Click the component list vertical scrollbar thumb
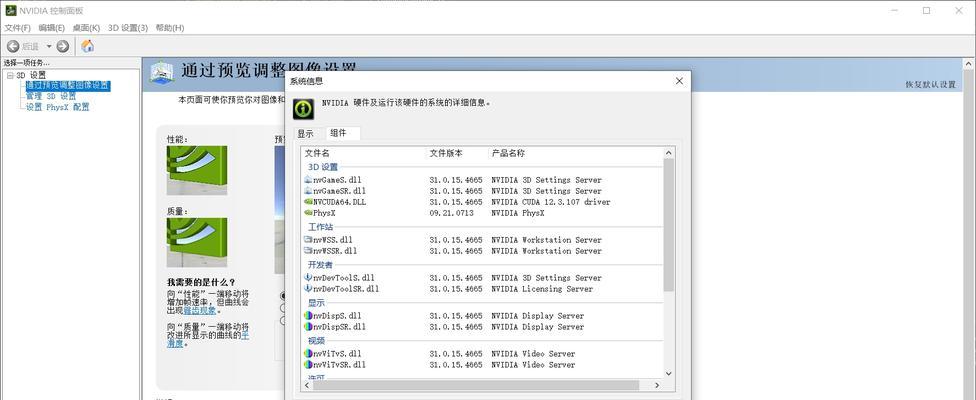The height and width of the screenshot is (400, 976). [669, 225]
